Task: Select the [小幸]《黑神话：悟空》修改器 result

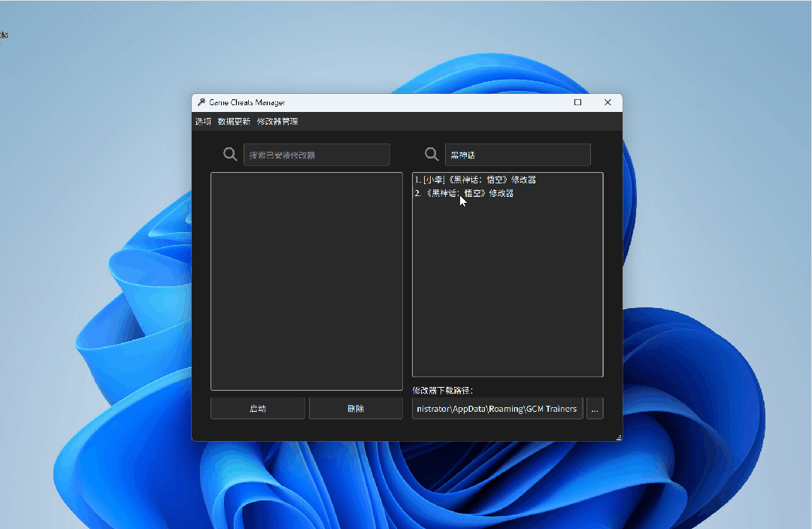Action: coord(475,180)
